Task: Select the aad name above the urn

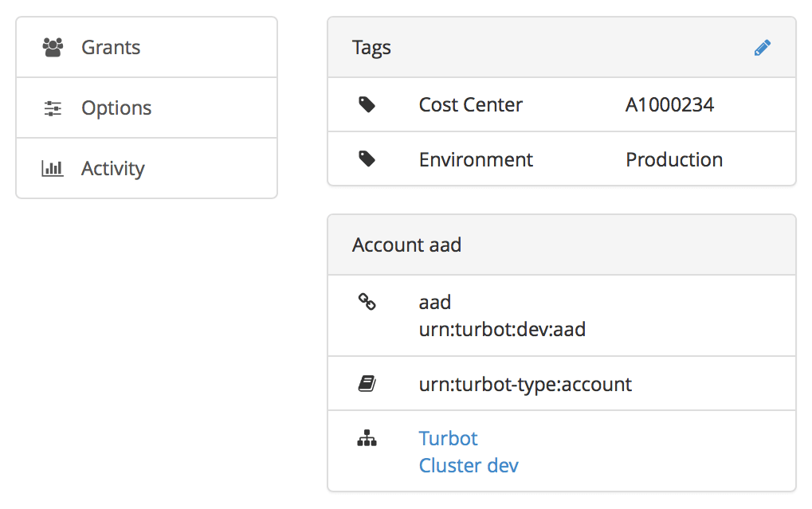Action: pos(435,303)
